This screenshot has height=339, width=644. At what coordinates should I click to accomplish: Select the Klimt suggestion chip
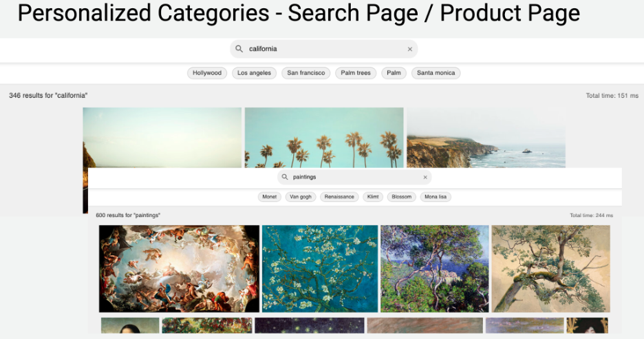point(373,196)
